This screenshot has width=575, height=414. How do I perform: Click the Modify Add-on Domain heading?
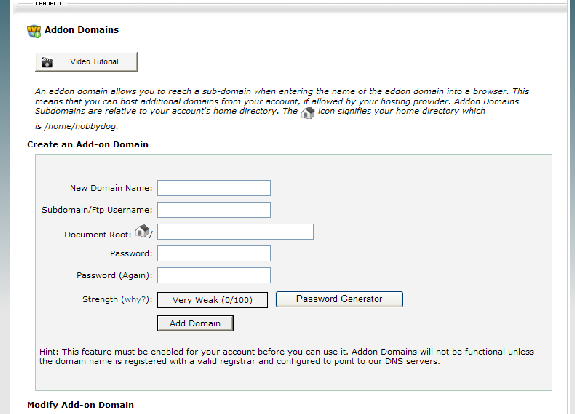coord(80,405)
